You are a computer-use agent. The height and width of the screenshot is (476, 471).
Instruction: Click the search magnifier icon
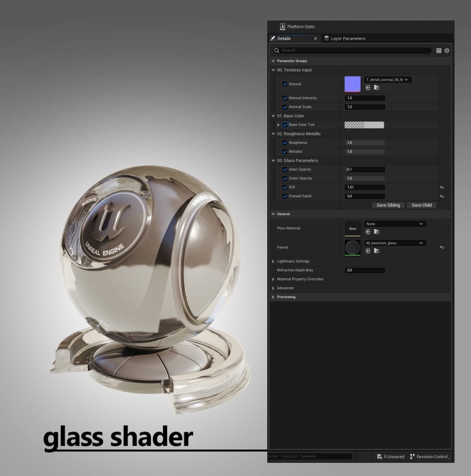pos(277,51)
